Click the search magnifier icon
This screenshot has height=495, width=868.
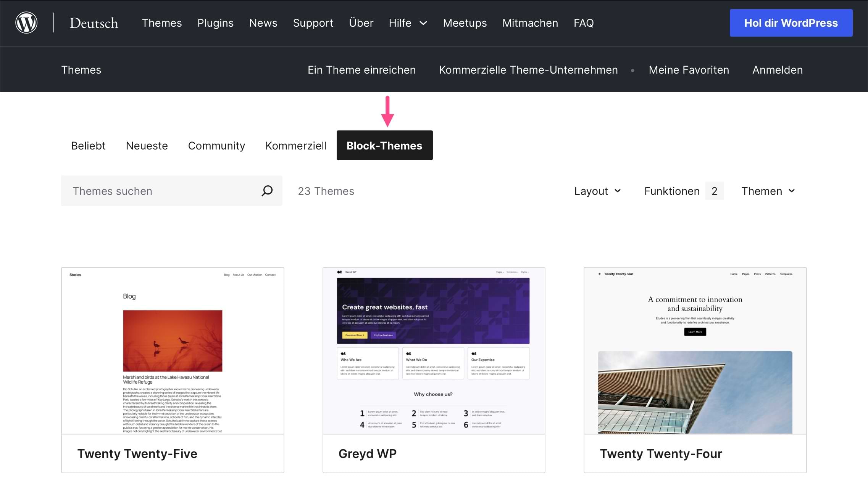point(267,191)
